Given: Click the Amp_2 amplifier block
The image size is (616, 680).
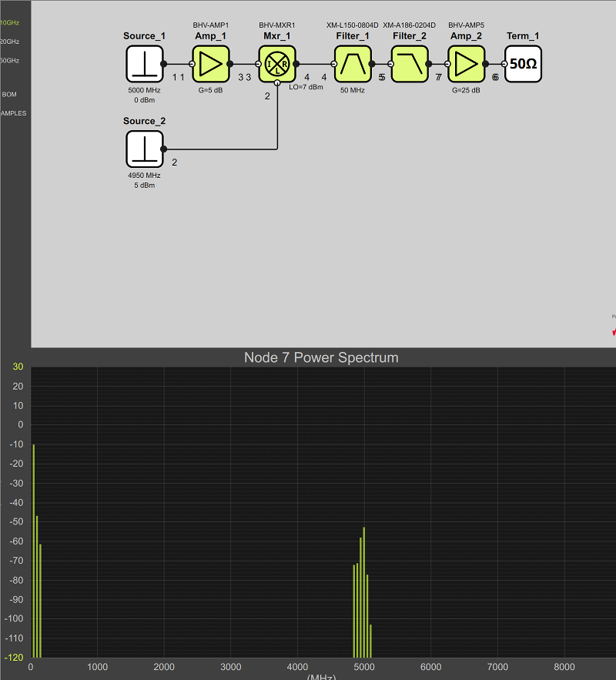Looking at the screenshot, I should point(467,64).
